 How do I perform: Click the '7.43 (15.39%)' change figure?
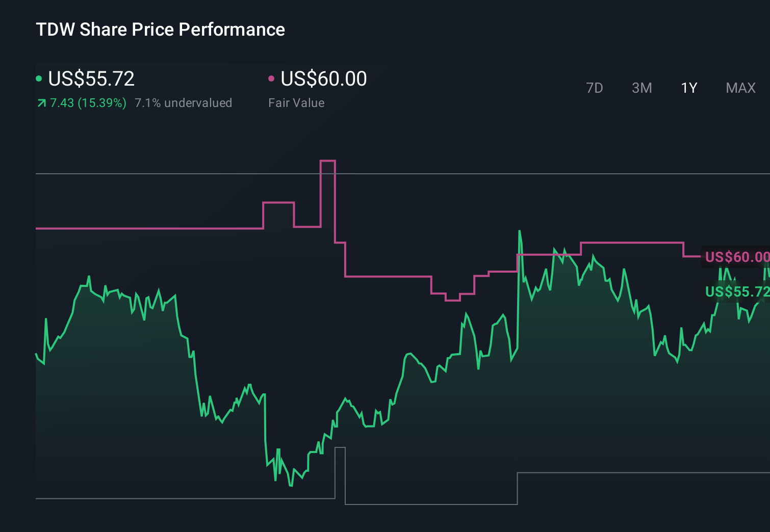(x=87, y=103)
